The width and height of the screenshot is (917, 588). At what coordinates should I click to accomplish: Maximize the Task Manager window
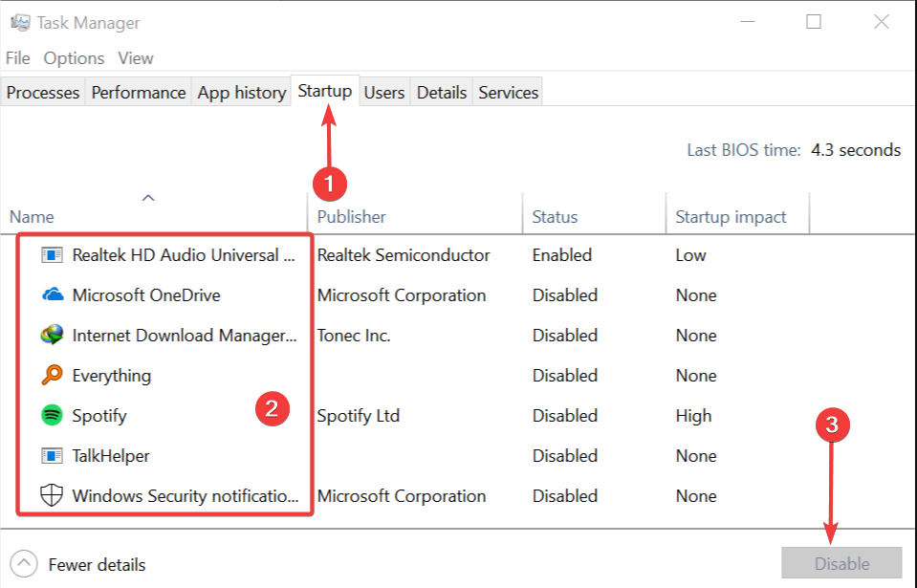coord(814,22)
